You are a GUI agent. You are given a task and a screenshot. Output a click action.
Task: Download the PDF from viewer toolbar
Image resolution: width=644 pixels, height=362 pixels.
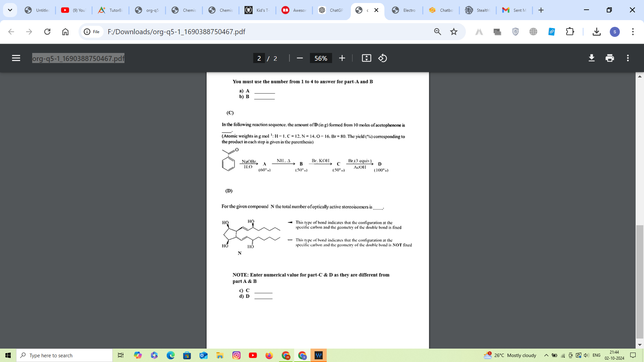[x=592, y=58]
